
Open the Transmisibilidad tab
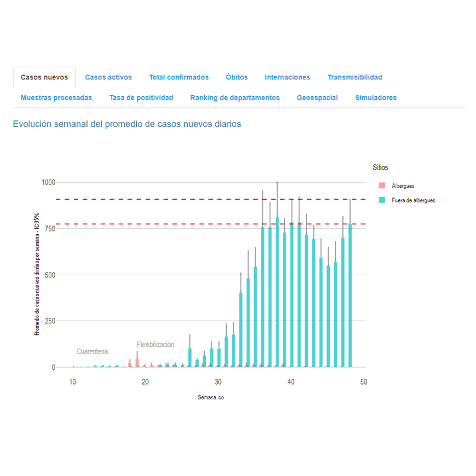(355, 77)
